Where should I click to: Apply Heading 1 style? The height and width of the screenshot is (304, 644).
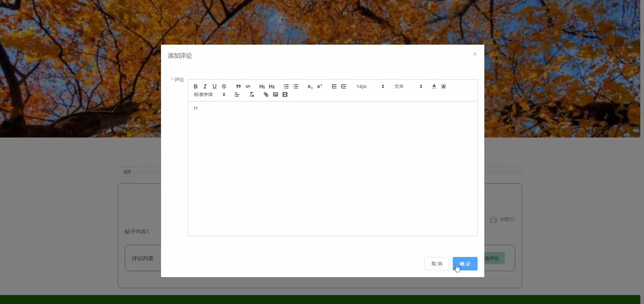click(262, 86)
